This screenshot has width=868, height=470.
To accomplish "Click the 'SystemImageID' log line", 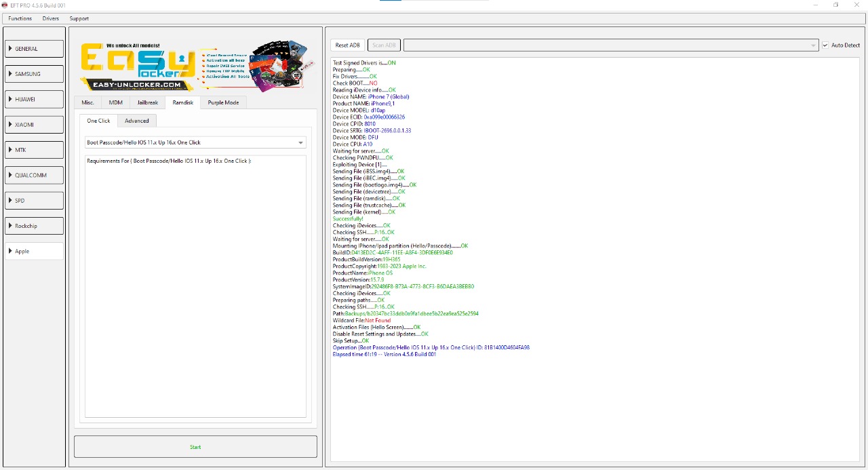I will coord(403,287).
